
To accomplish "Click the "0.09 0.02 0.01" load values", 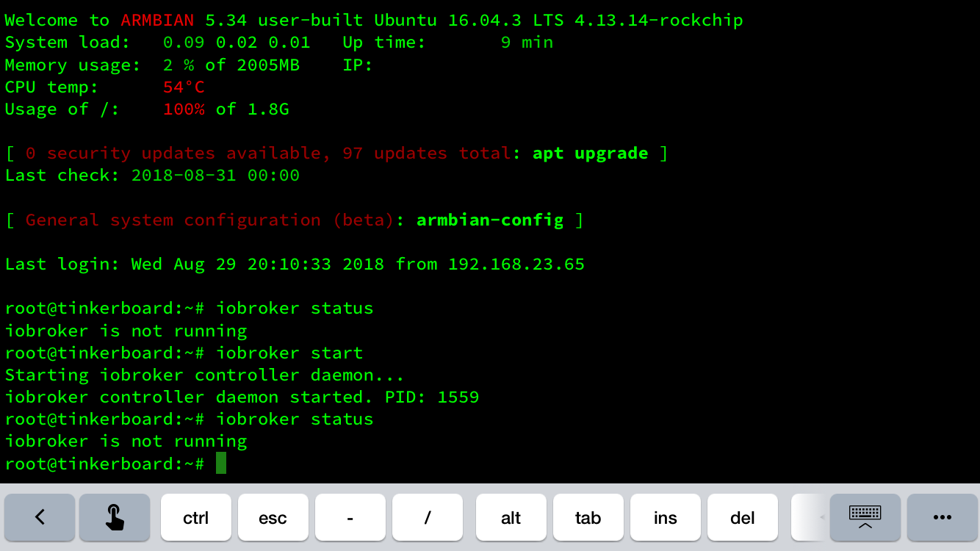I will tap(237, 43).
